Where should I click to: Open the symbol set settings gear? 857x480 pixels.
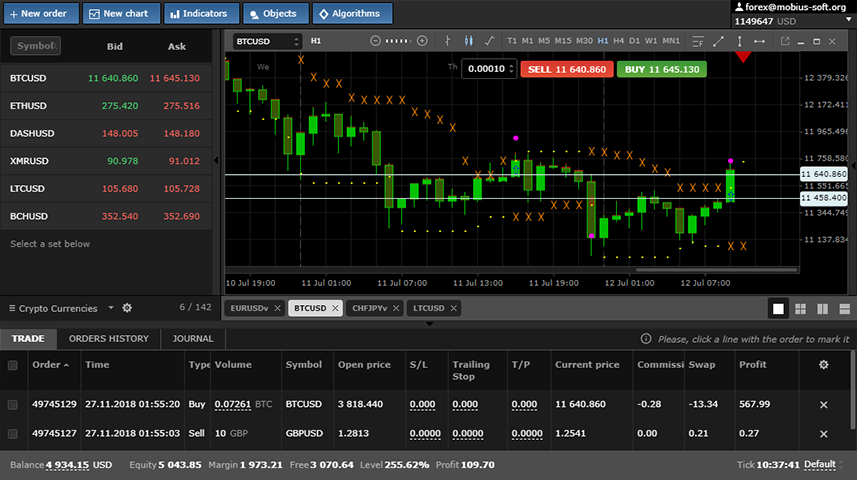[127, 308]
